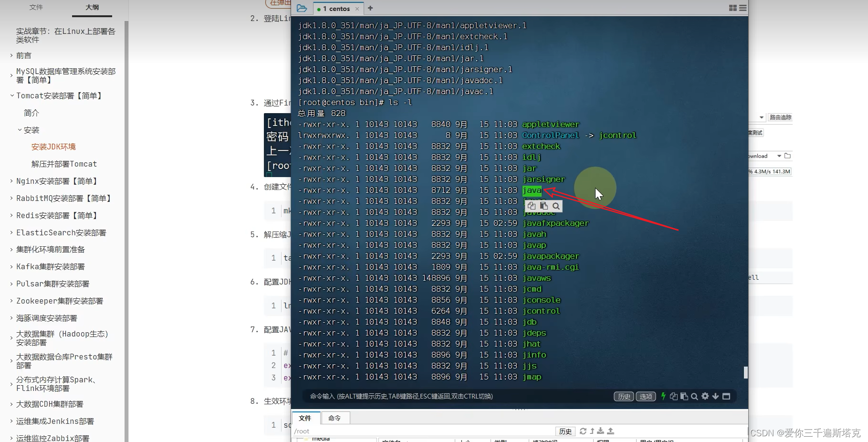Click the green lightning quick command icon
This screenshot has height=442, width=868.
pos(663,396)
